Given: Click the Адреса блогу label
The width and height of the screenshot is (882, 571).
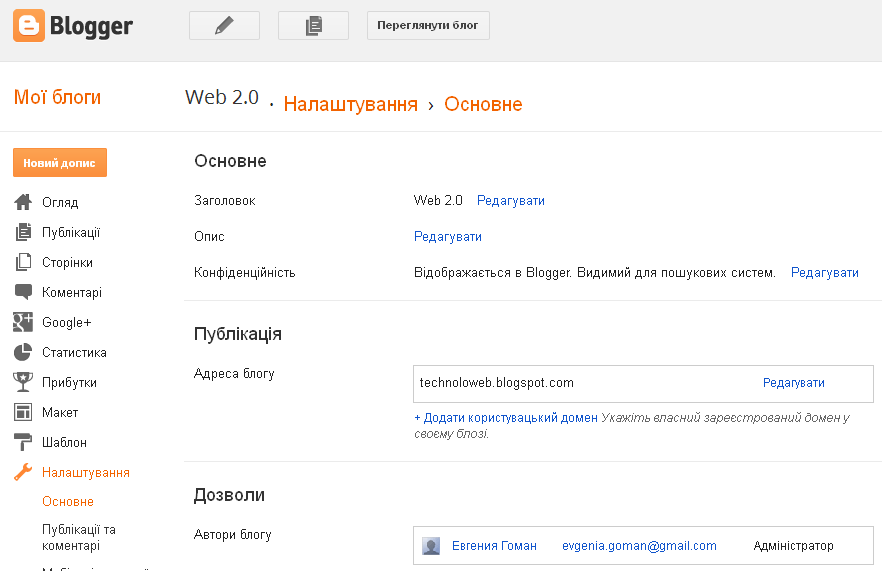Looking at the screenshot, I should pyautogui.click(x=234, y=374).
